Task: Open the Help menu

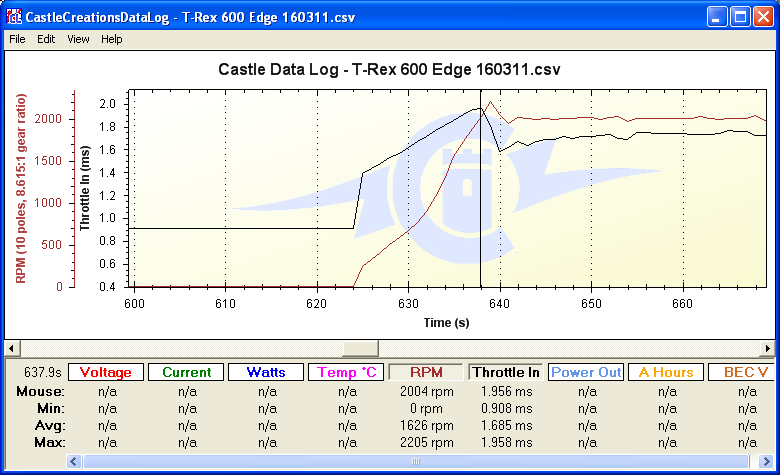Action: coord(111,39)
